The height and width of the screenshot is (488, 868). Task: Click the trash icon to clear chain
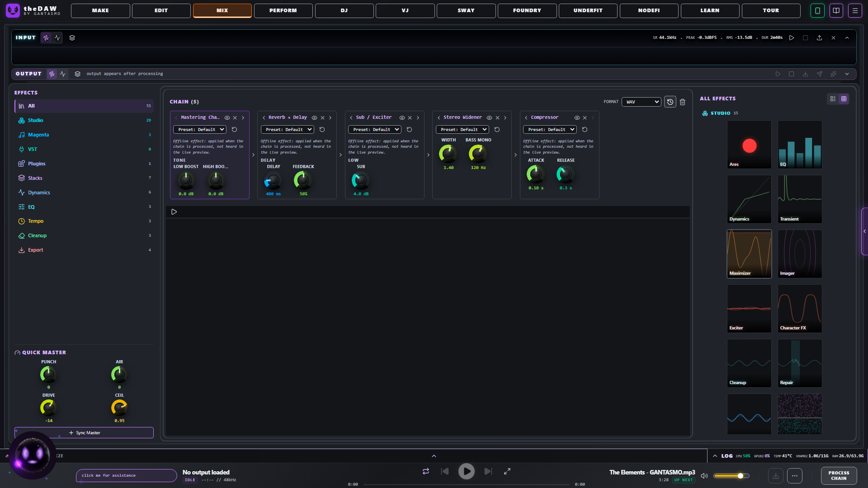(683, 102)
